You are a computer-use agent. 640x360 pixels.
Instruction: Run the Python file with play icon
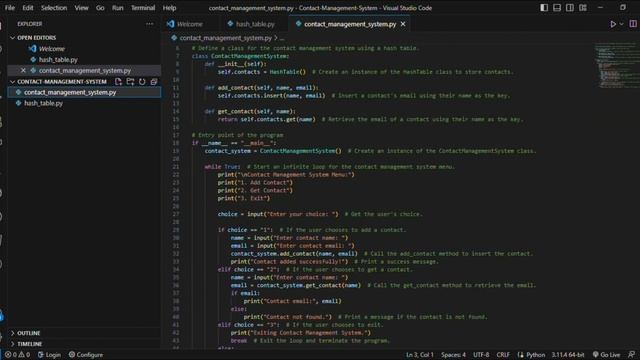click(613, 24)
